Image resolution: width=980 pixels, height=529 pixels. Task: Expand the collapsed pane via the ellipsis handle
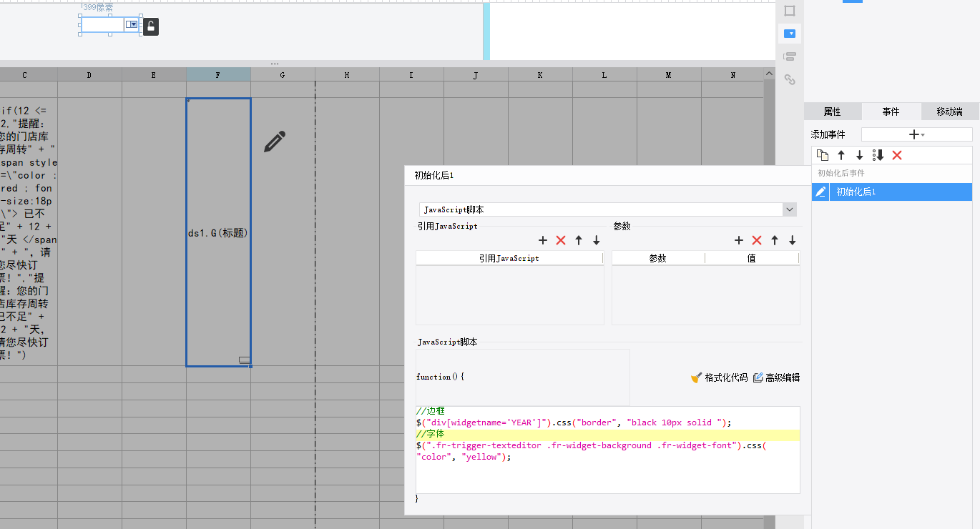pos(275,64)
